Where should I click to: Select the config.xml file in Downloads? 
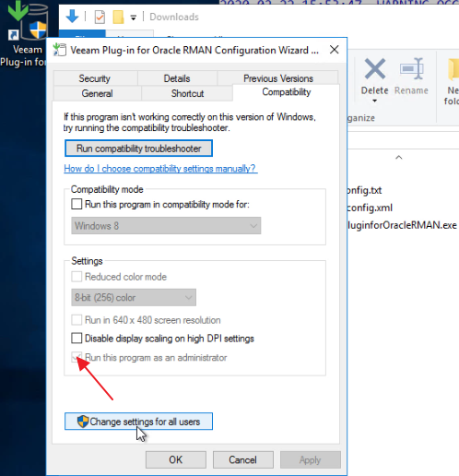pos(370,208)
